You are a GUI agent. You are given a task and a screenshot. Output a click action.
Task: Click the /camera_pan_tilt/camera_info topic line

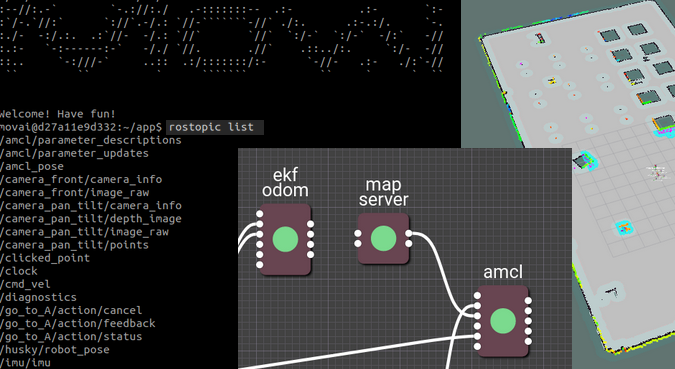pos(90,206)
